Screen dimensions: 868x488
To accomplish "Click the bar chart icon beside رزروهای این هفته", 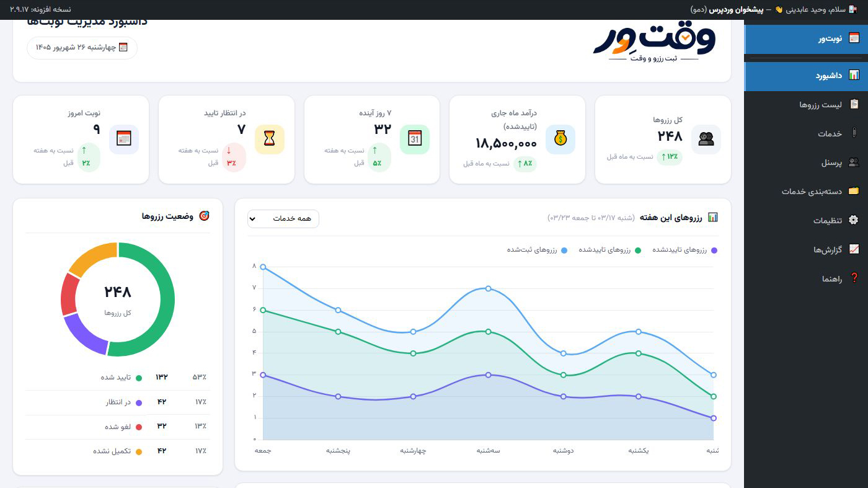I will (x=713, y=217).
